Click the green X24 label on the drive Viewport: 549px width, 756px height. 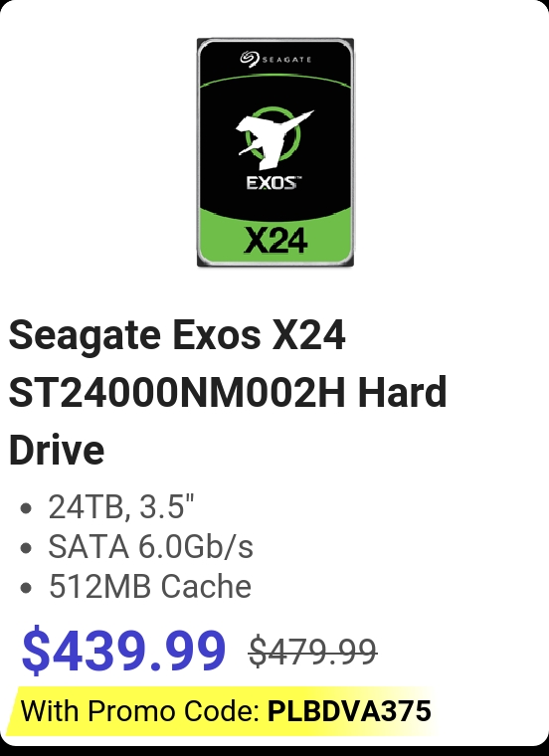(275, 240)
